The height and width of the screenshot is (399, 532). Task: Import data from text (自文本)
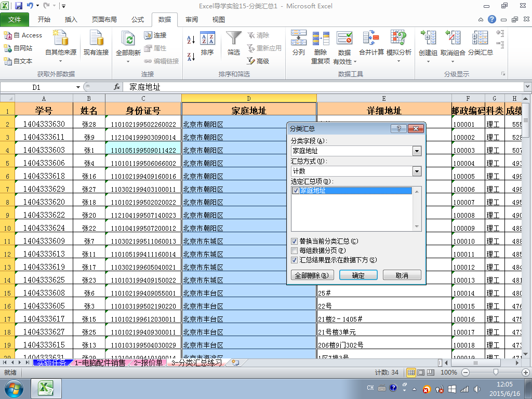pyautogui.click(x=18, y=61)
